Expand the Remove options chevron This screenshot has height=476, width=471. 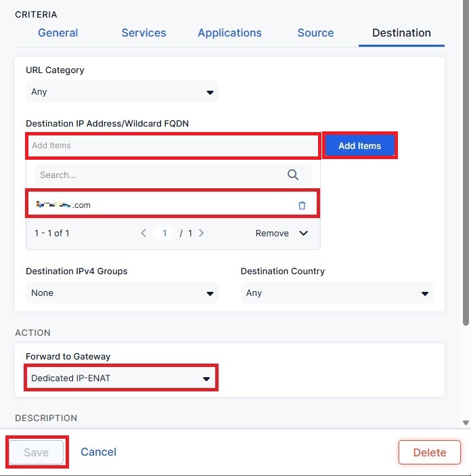pyautogui.click(x=303, y=233)
